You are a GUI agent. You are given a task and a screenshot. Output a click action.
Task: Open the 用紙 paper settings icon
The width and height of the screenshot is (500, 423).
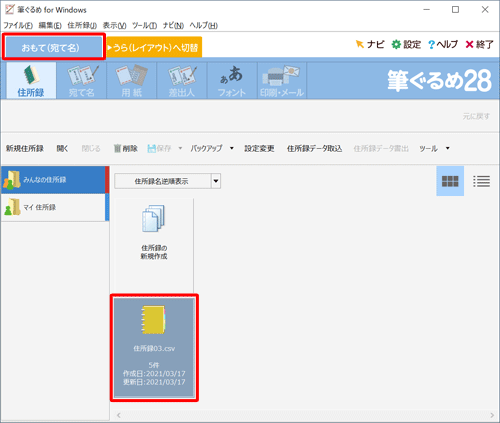coord(132,81)
